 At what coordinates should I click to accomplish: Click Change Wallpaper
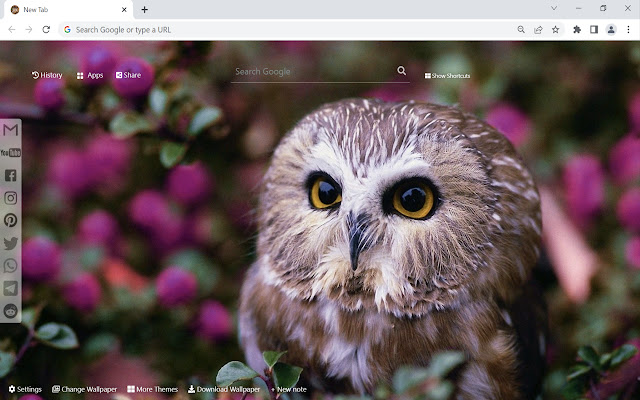(x=84, y=389)
